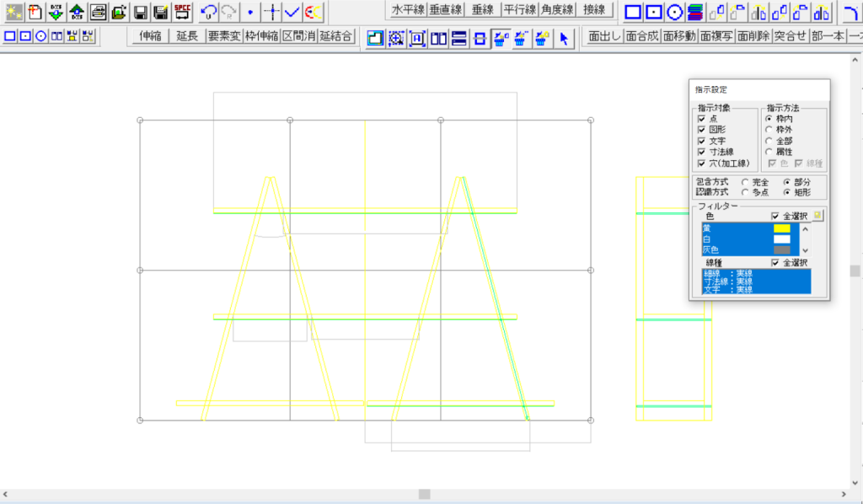
Task: Click the circle shape icon beside 接線
Action: (674, 12)
